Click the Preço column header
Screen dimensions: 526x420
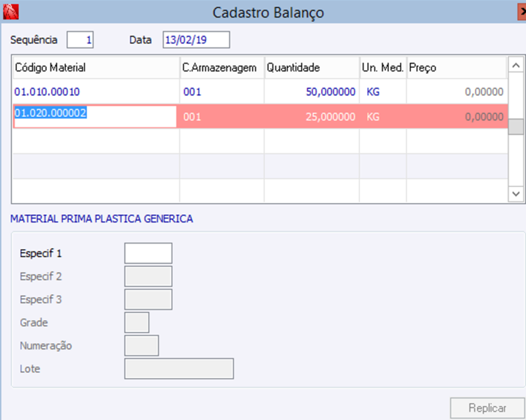click(x=456, y=68)
